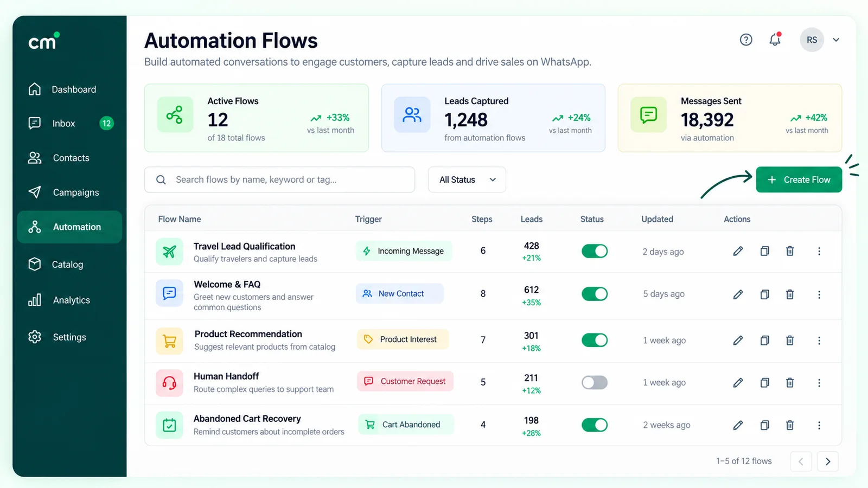The height and width of the screenshot is (488, 868).
Task: Click the Travel Lead Qualification plane icon
Action: click(x=169, y=252)
